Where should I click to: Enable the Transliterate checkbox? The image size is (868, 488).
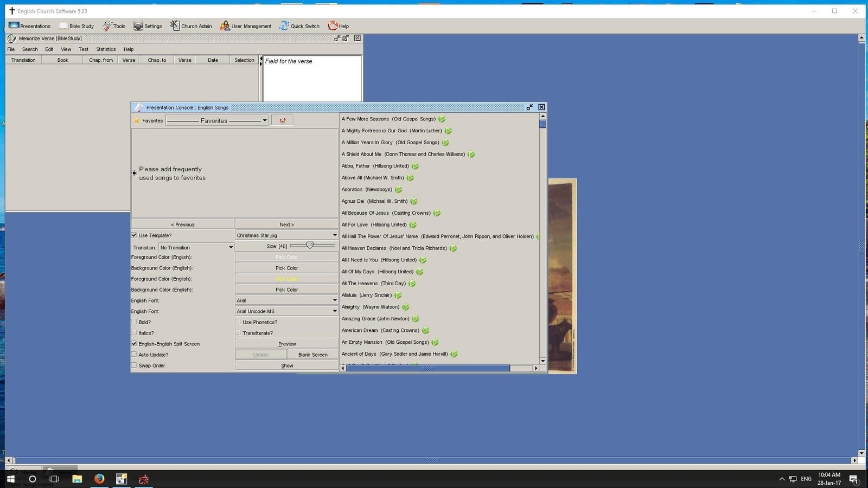238,333
